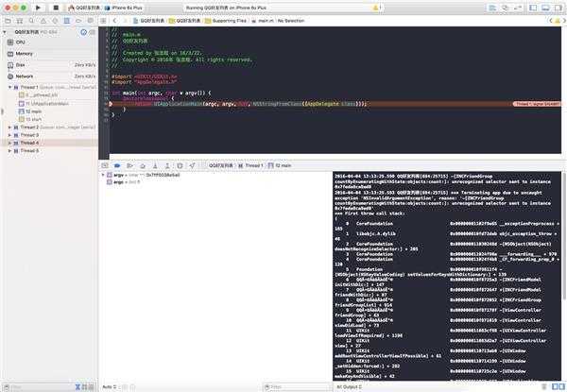Select the Network gauge
Screen dimensions: 567x392
click(49, 77)
